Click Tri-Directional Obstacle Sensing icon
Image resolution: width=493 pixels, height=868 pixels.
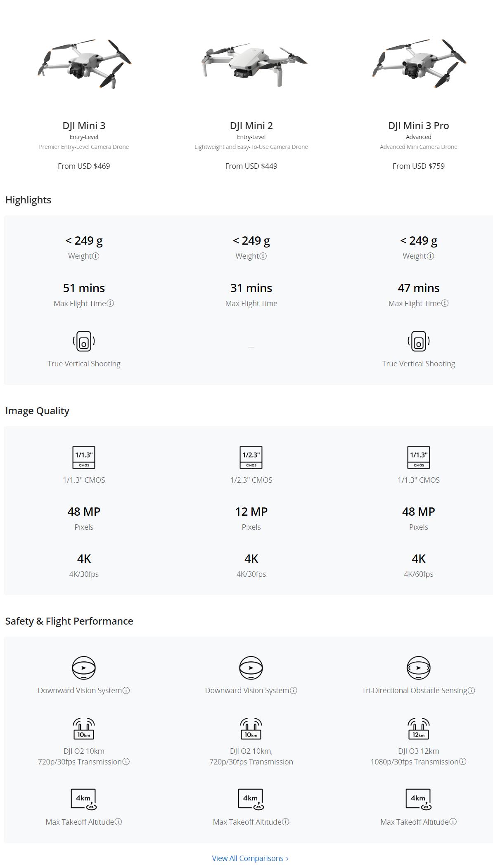click(418, 668)
